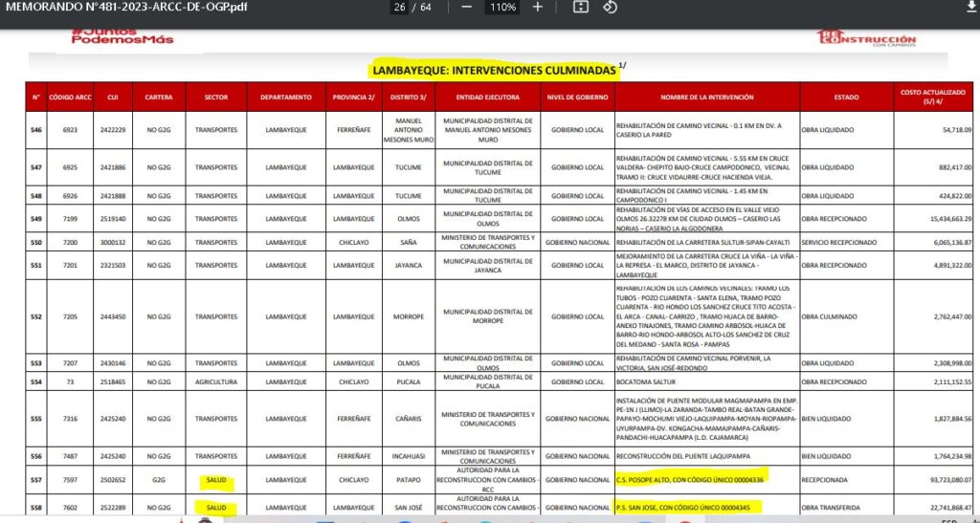980x523 pixels.
Task: Select MUNICIPALIDAD DISTRITAL DE MORROPE cell
Action: pyautogui.click(x=487, y=316)
